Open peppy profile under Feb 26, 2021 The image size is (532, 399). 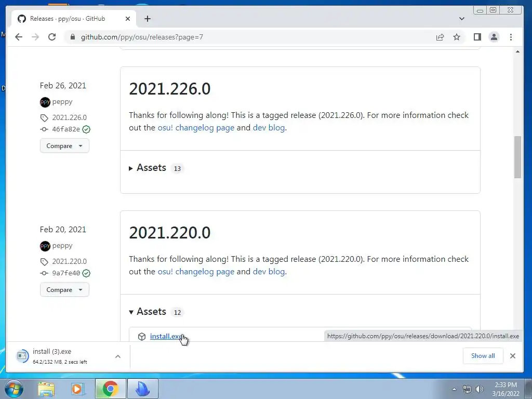tap(62, 102)
